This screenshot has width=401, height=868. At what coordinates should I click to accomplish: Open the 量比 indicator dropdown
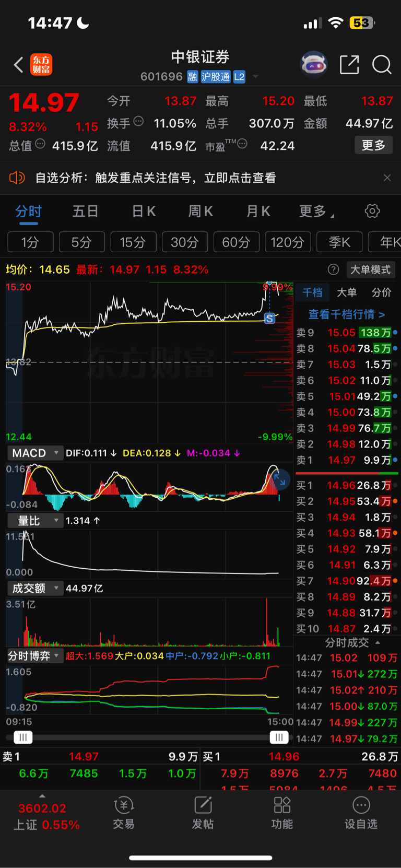click(x=35, y=521)
